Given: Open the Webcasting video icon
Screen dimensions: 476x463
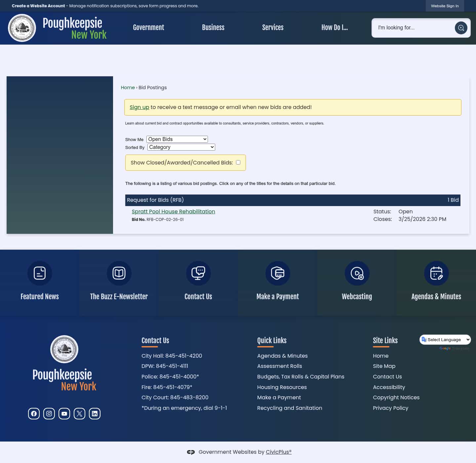Looking at the screenshot, I should 357,273.
